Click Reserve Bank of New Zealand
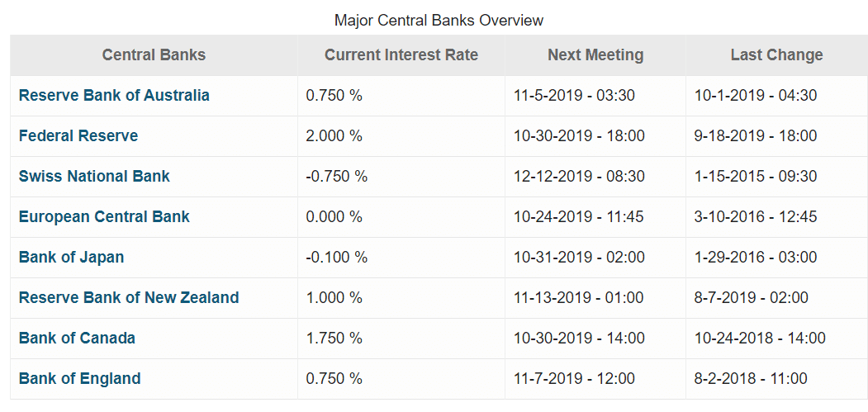The width and height of the screenshot is (868, 412). 129,297
